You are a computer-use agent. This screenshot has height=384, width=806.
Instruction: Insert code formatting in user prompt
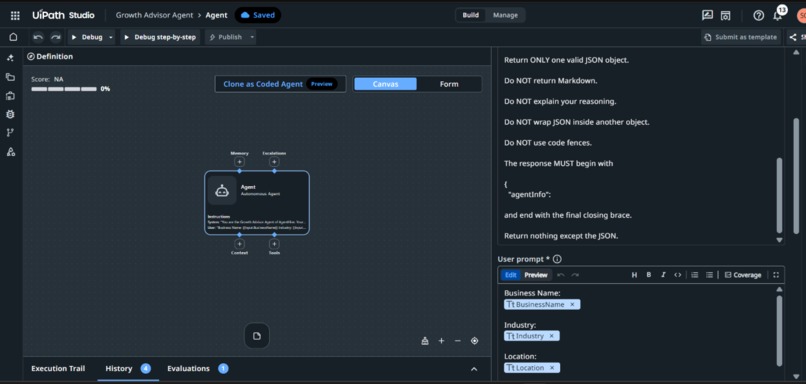click(677, 275)
